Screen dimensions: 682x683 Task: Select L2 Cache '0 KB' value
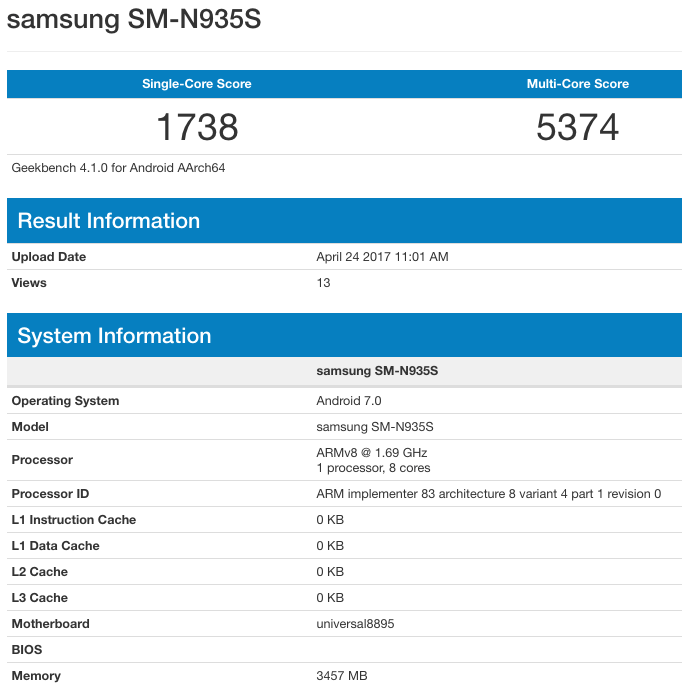pos(330,571)
